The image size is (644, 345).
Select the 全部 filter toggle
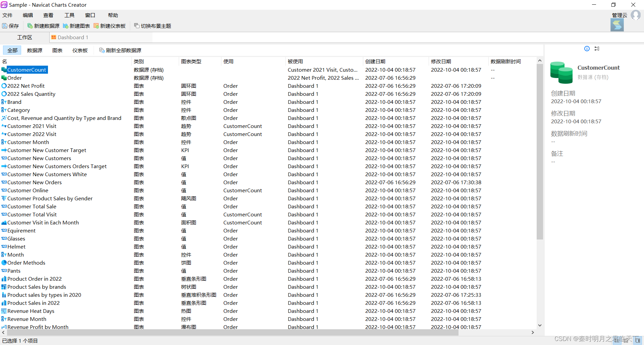click(12, 50)
